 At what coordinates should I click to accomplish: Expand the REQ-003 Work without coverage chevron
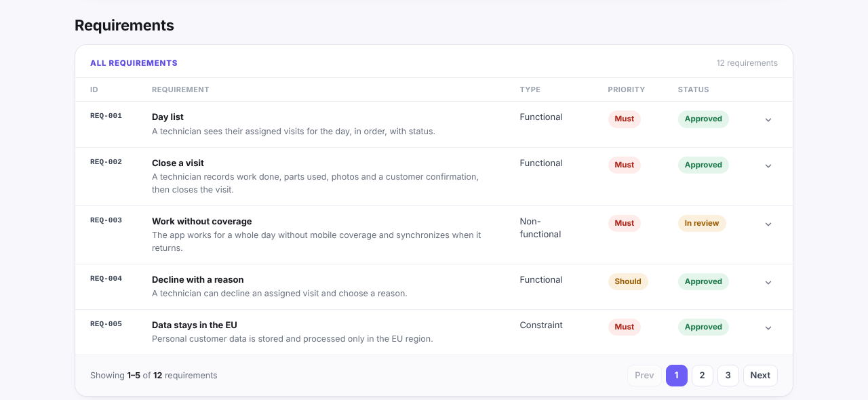click(768, 224)
